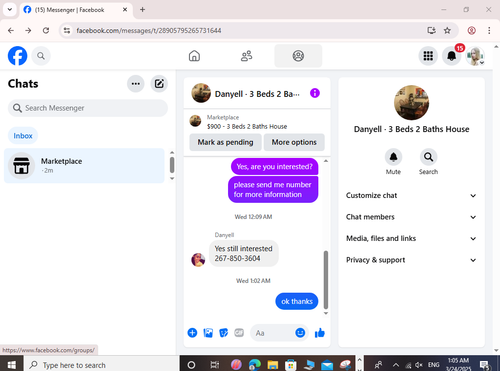Viewport: 500px width, 371px height.
Task: Reload the page with browser refresh icon
Action: pyautogui.click(x=46, y=30)
